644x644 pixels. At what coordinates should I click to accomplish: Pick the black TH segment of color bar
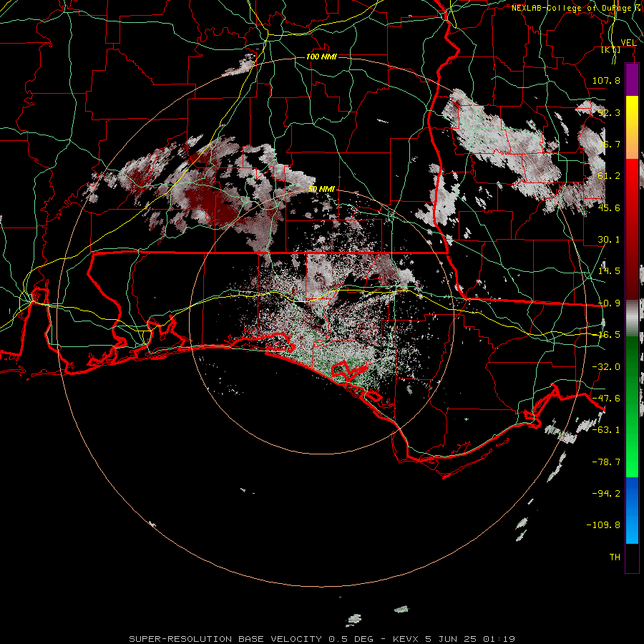pos(632,557)
